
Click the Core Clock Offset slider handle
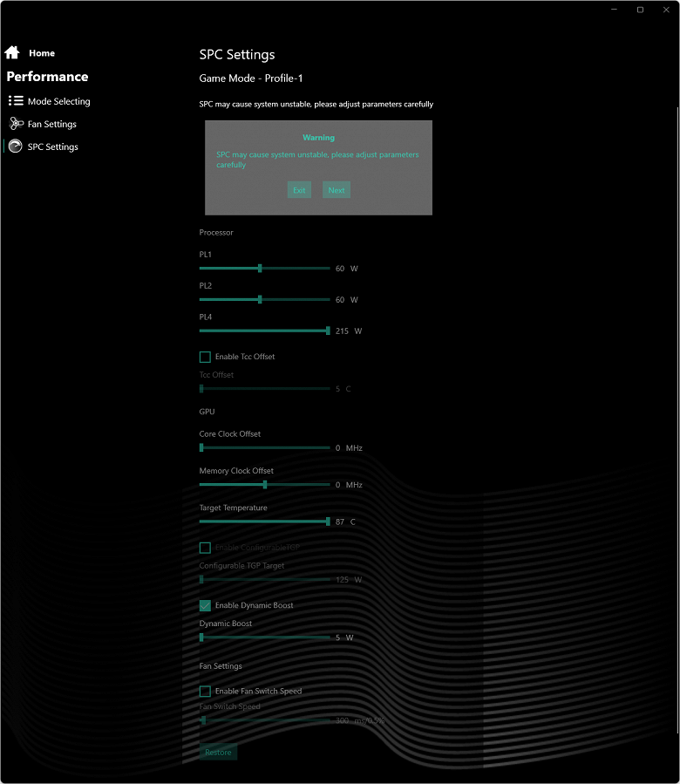(201, 447)
